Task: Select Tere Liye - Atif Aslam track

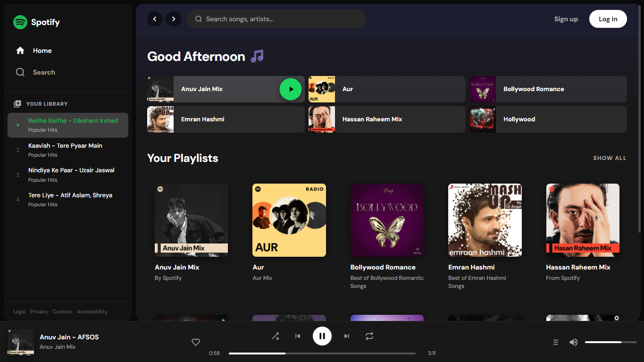Action: point(68,200)
